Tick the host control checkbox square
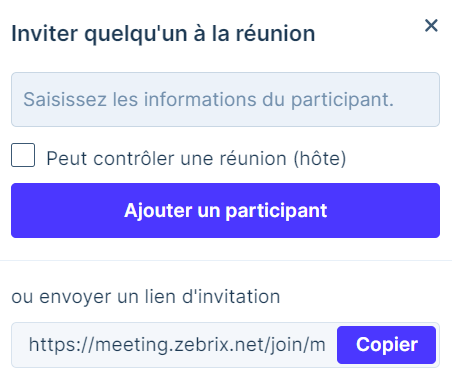452x377 pixels. [x=23, y=155]
